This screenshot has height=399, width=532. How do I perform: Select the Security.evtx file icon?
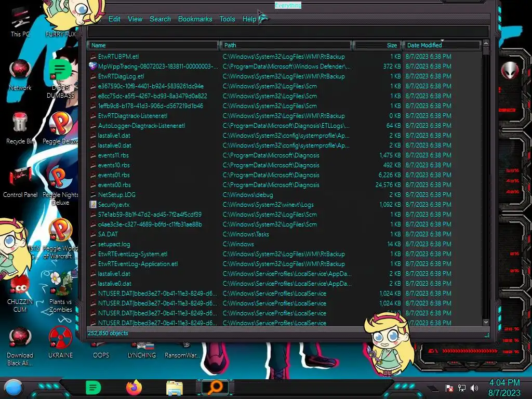[x=93, y=205]
